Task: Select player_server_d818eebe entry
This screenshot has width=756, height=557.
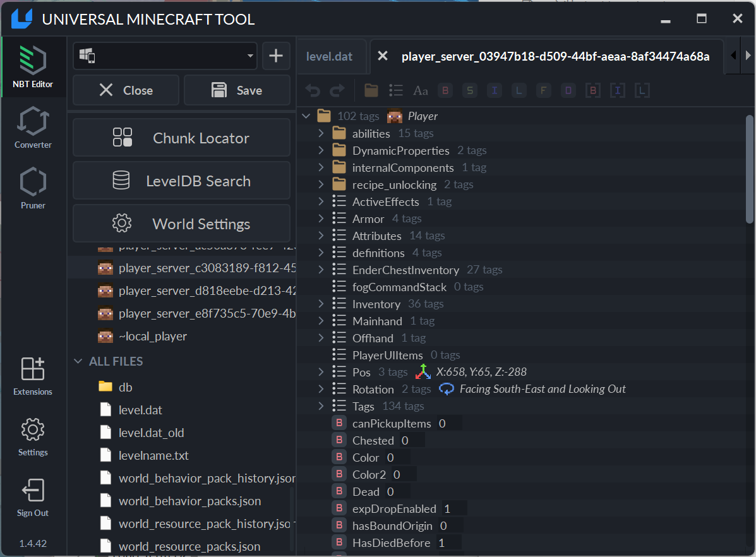Action: pyautogui.click(x=183, y=290)
